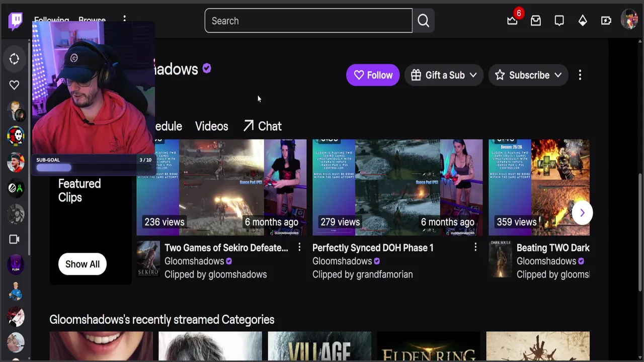Viewport: 644px width, 362px height.
Task: Open the Elden Ring category thumbnail
Action: pos(429,346)
